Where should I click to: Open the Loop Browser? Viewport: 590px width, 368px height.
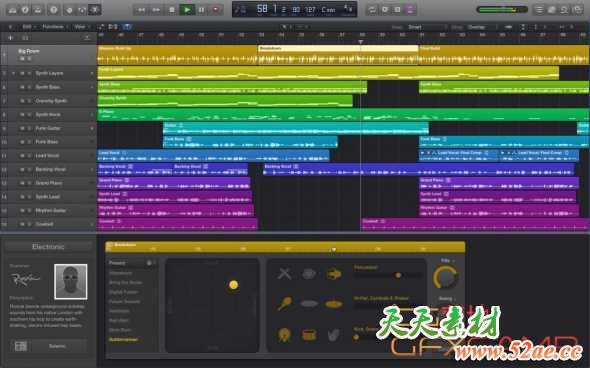coord(564,10)
